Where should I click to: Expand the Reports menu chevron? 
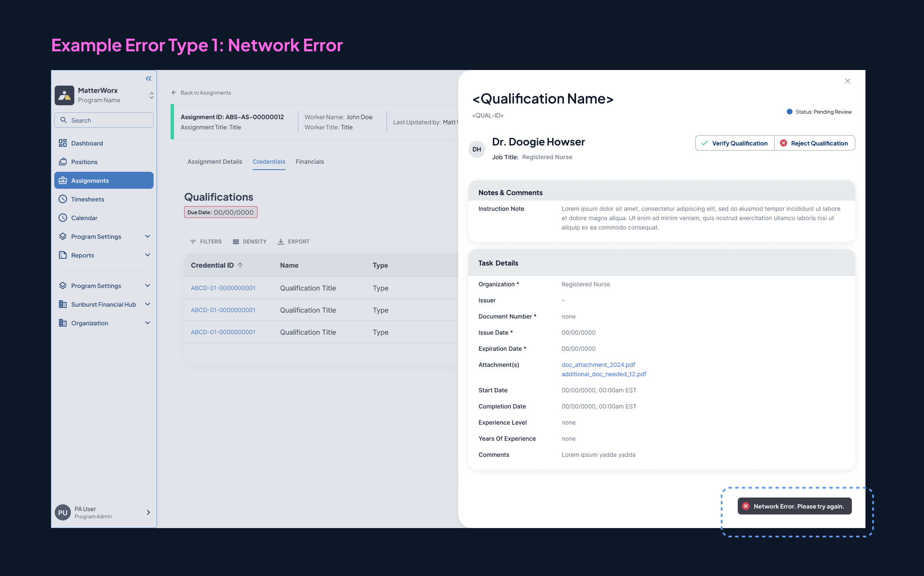click(x=148, y=255)
